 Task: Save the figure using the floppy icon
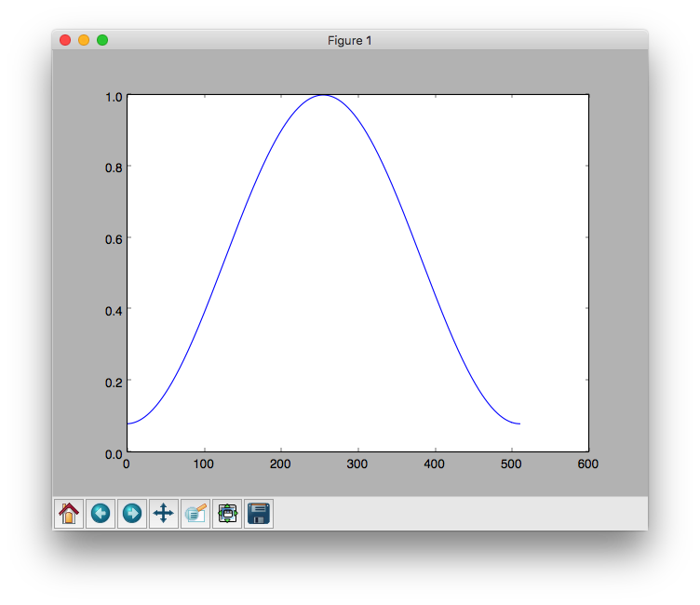pyautogui.click(x=259, y=514)
